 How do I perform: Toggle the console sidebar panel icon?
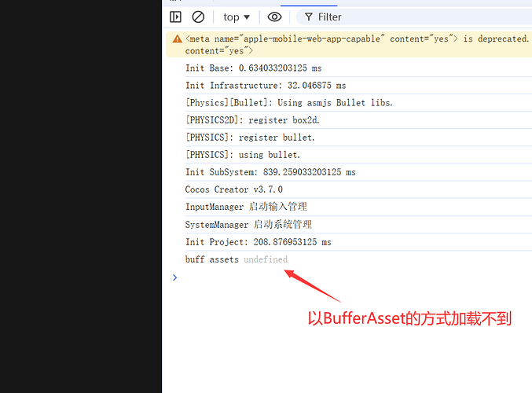175,17
